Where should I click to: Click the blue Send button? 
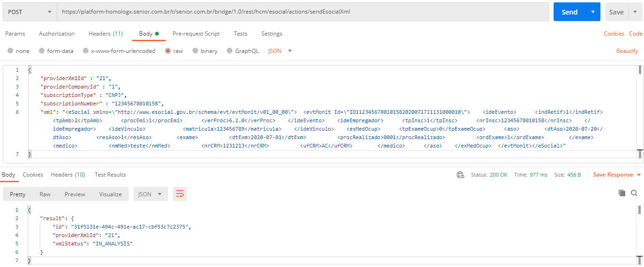[569, 12]
